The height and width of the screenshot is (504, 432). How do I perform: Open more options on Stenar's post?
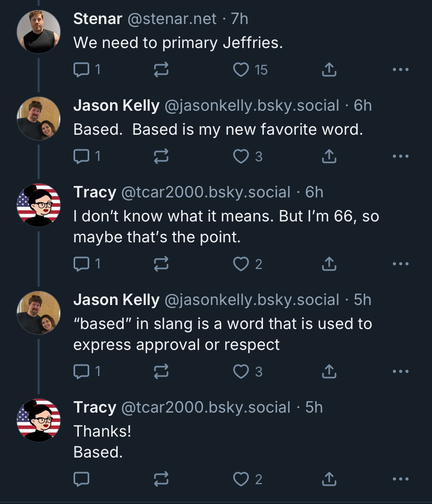(400, 69)
